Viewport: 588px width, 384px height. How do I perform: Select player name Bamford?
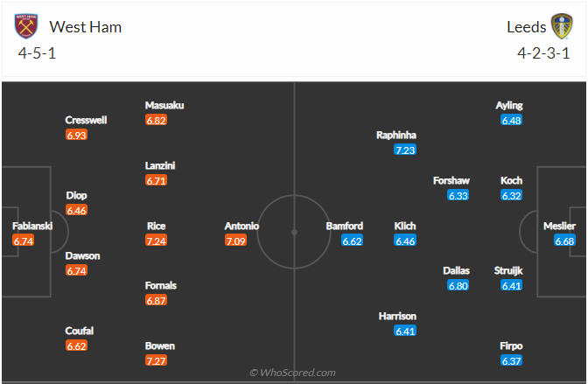coord(345,226)
